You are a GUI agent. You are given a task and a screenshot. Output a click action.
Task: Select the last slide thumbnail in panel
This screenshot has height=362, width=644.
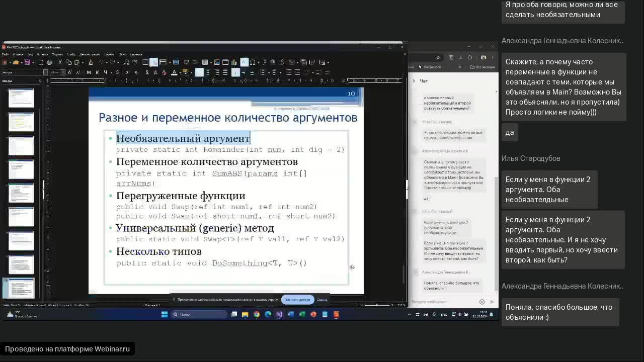click(21, 288)
